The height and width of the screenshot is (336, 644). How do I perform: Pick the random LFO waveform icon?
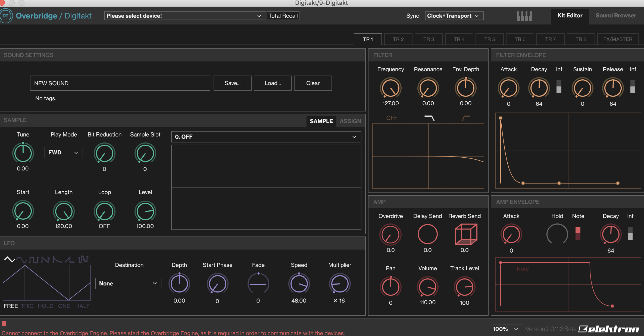[x=83, y=259]
